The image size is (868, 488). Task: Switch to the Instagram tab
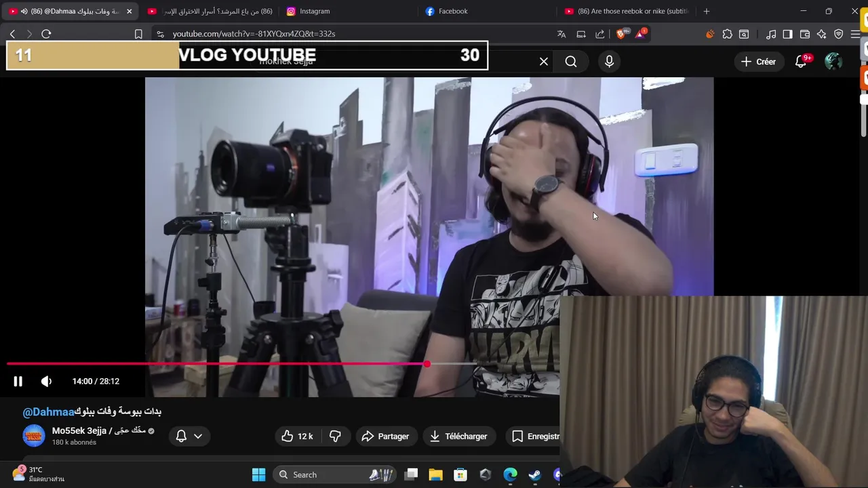[x=315, y=12]
